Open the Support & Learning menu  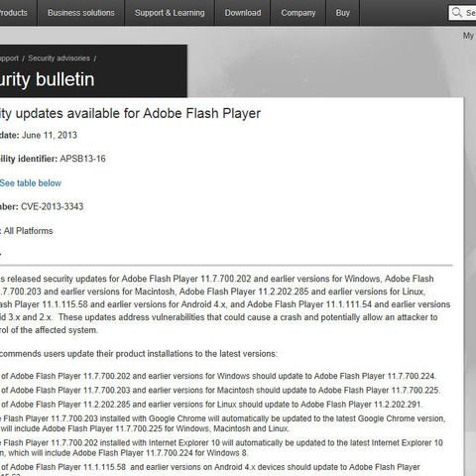coord(170,13)
